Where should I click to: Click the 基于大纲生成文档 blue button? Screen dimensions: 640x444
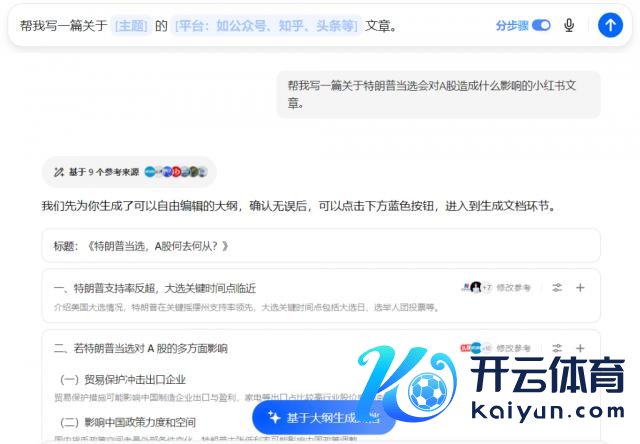click(x=324, y=417)
